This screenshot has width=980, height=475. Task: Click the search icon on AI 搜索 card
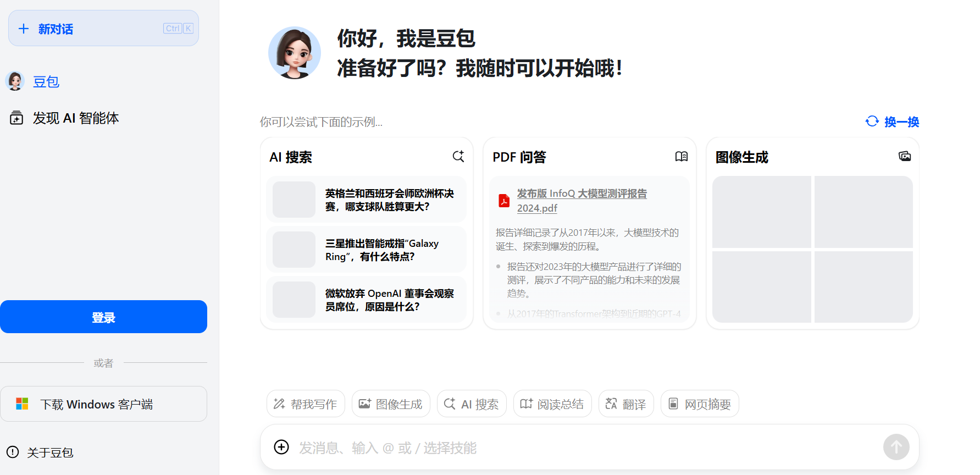(458, 157)
